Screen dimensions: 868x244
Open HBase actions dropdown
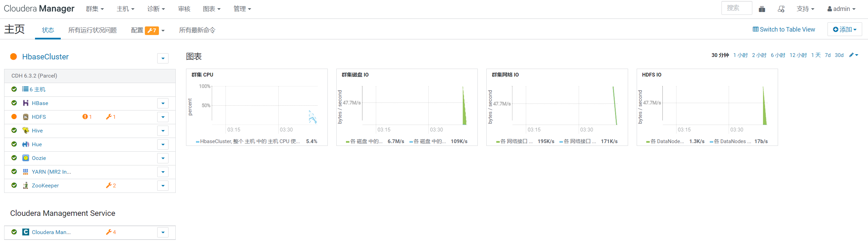coord(163,103)
